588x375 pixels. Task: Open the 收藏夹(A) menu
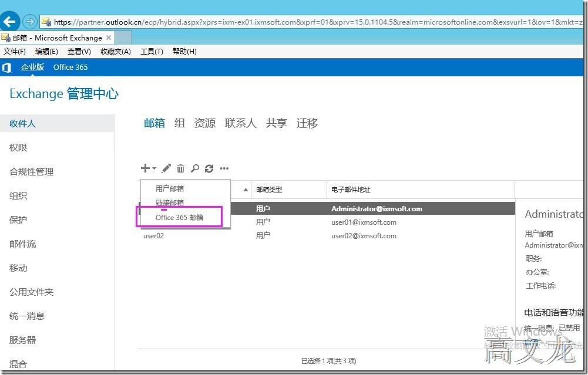(116, 51)
